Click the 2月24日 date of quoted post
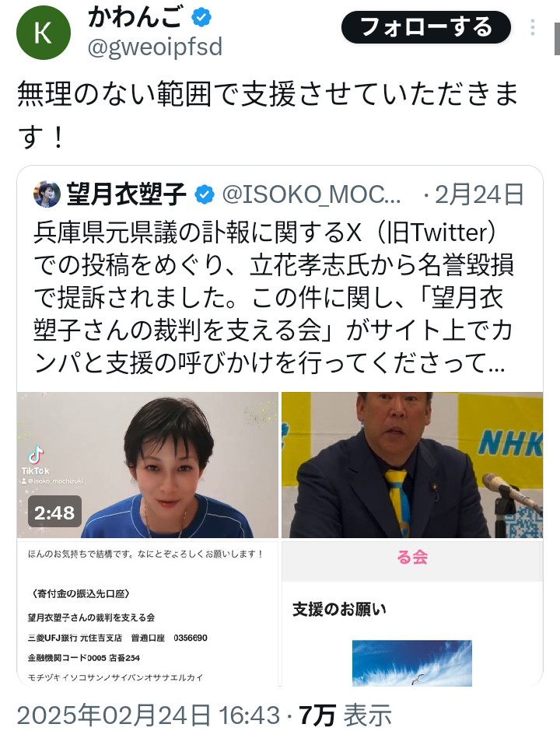Image resolution: width=560 pixels, height=731 pixels. (x=479, y=195)
